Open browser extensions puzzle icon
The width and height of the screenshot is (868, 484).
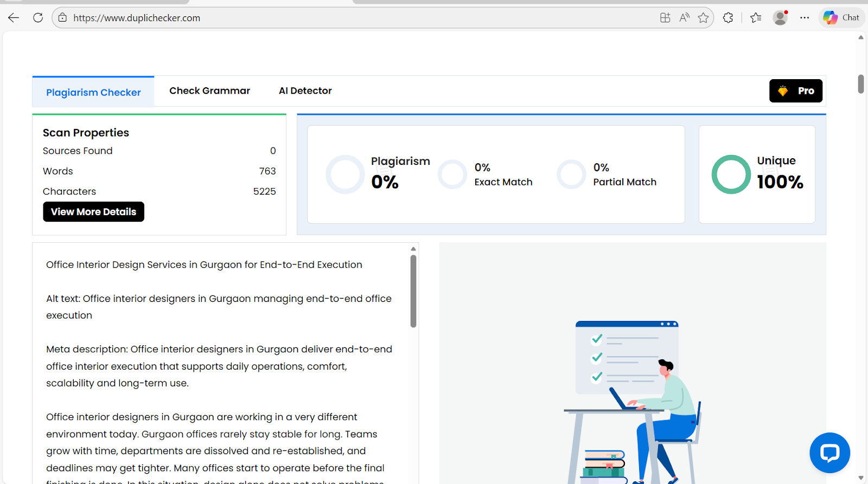pyautogui.click(x=728, y=18)
